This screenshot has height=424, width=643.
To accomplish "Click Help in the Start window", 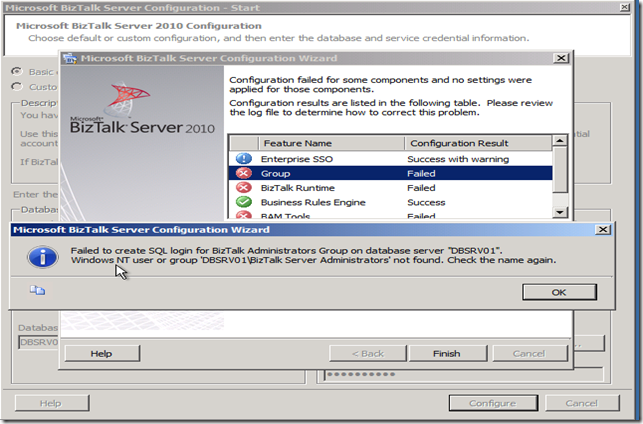I will pyautogui.click(x=52, y=403).
